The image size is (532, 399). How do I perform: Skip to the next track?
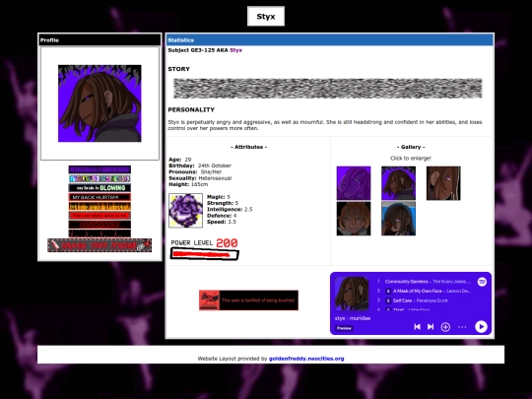(x=431, y=327)
